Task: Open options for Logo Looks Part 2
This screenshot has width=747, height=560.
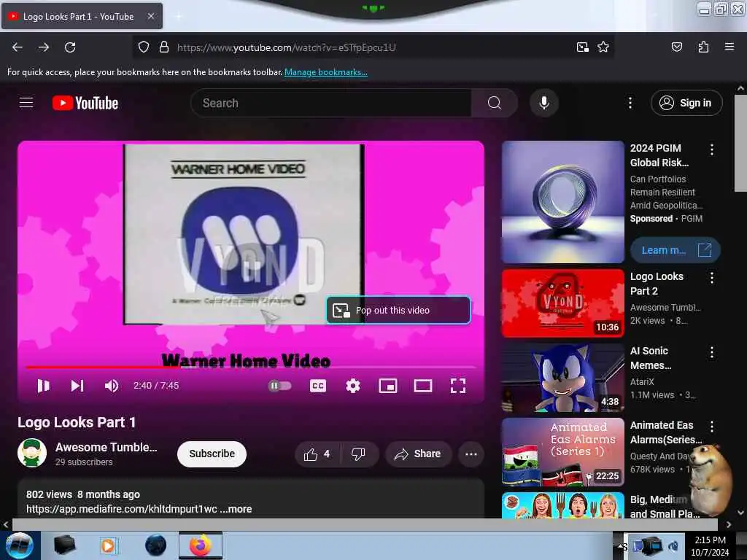Action: pyautogui.click(x=712, y=278)
